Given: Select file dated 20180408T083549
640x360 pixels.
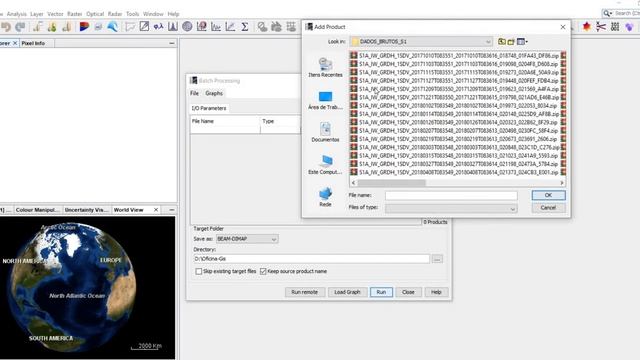Looking at the screenshot, I should [x=454, y=172].
